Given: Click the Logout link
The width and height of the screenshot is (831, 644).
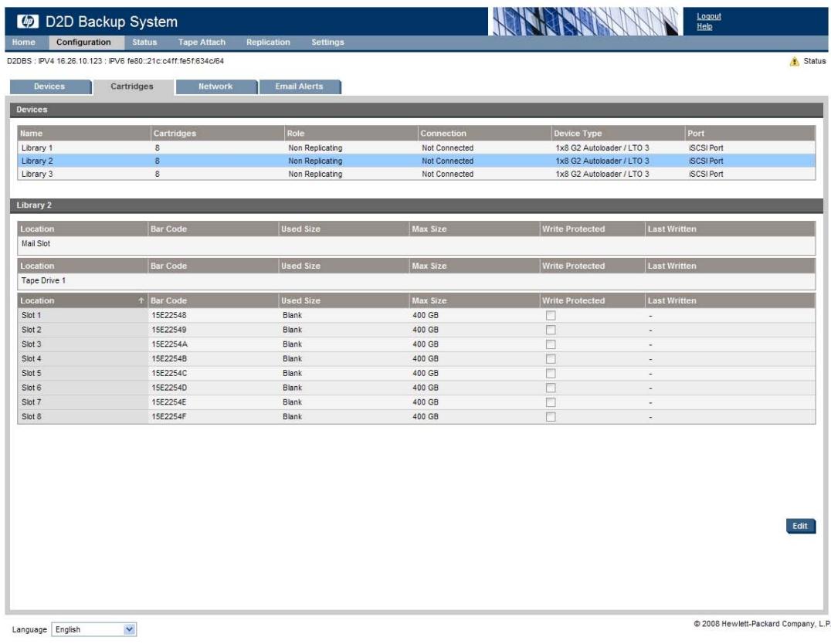Looking at the screenshot, I should [x=708, y=16].
